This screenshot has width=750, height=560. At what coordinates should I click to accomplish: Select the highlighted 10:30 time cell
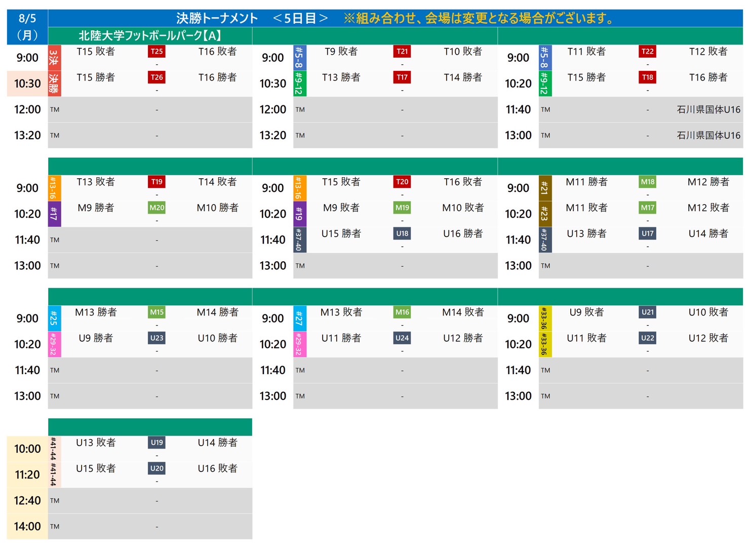click(27, 84)
